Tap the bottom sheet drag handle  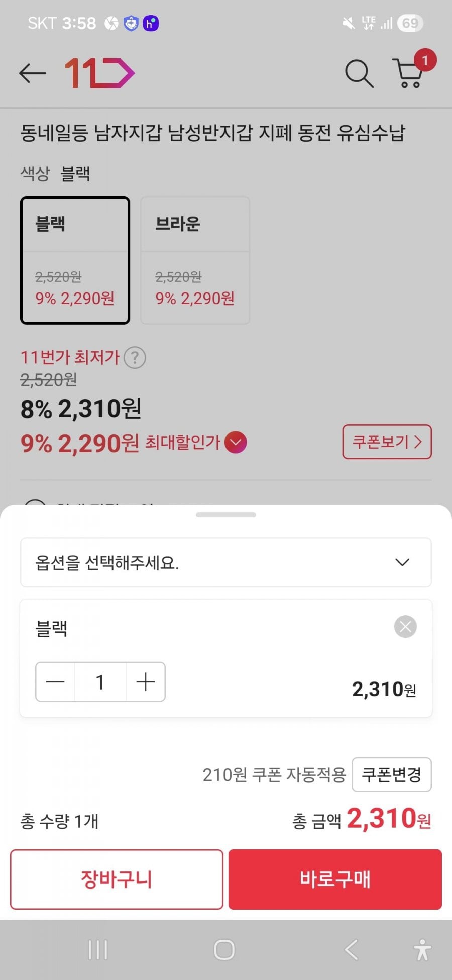click(x=226, y=515)
